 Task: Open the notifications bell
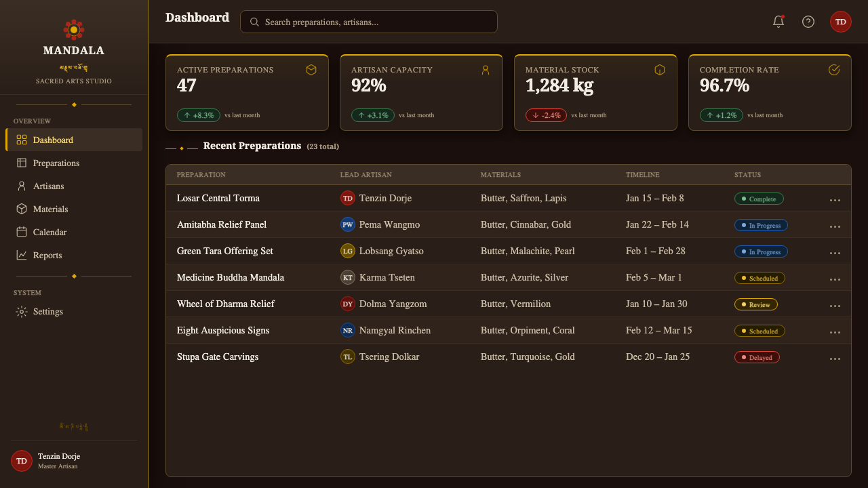(x=778, y=22)
